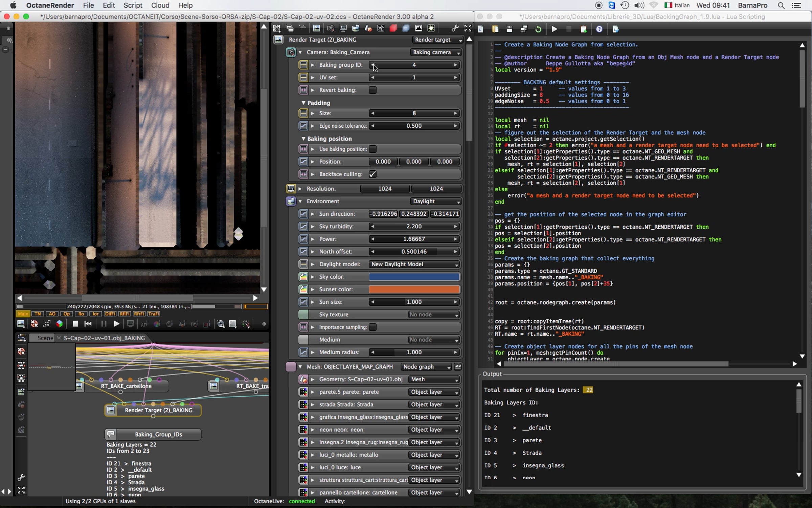Open the Sky texture No node dropdown
This screenshot has width=812, height=508.
(434, 315)
